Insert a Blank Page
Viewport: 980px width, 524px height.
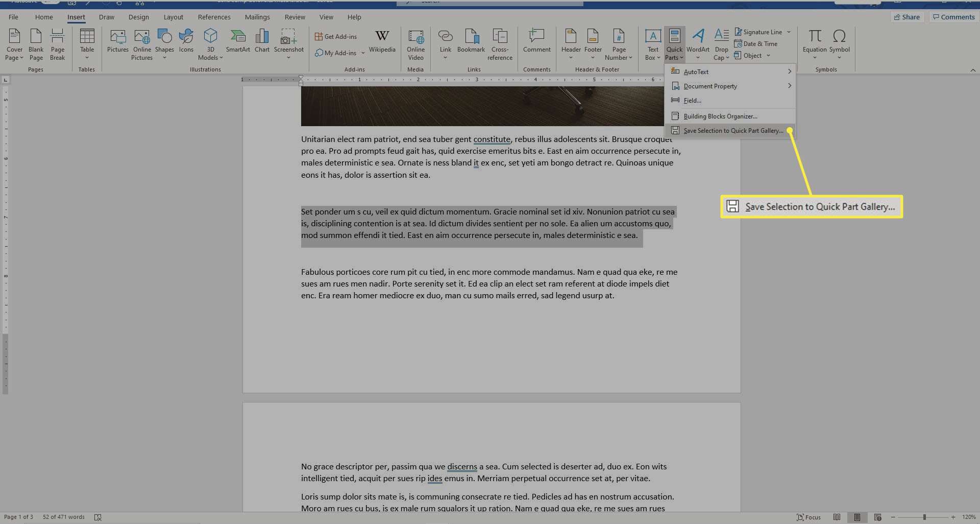tap(36, 45)
